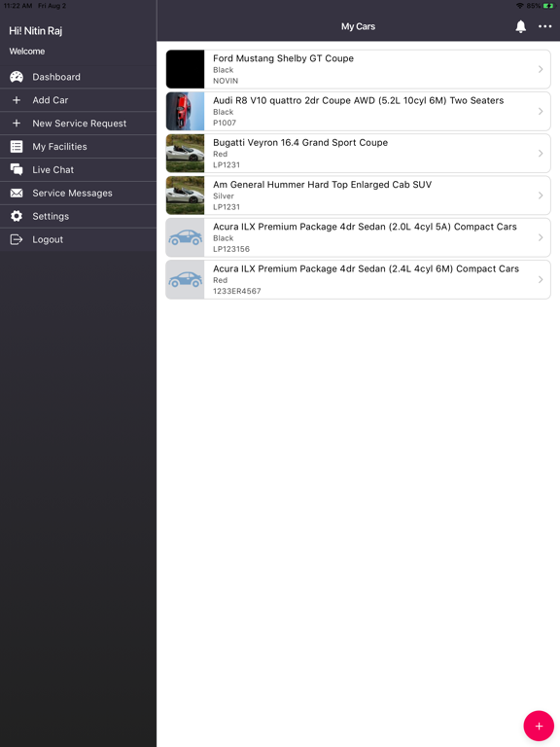
Task: Select Bugatti Veyron 16.4 Grand Sport Coupe
Action: [300, 142]
